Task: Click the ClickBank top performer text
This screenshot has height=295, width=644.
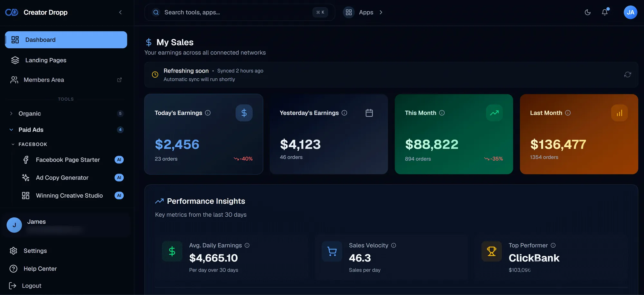Action: (534, 258)
